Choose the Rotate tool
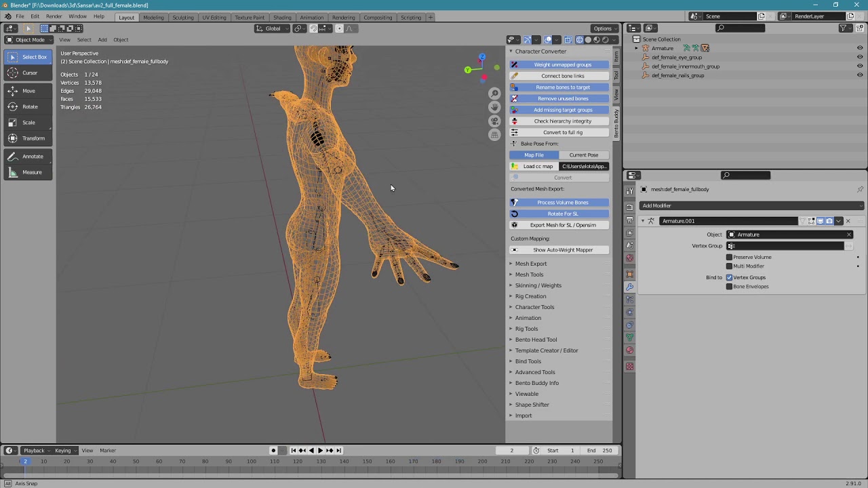868x488 pixels. point(28,106)
